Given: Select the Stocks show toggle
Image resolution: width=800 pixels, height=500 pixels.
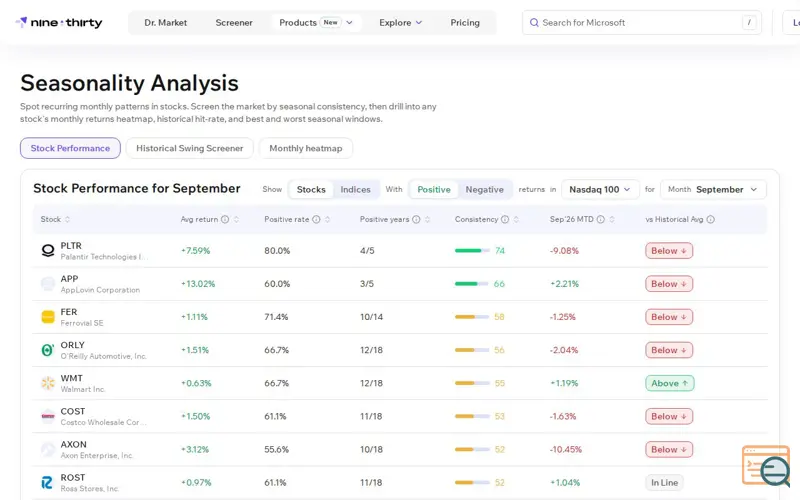Looking at the screenshot, I should coord(311,189).
